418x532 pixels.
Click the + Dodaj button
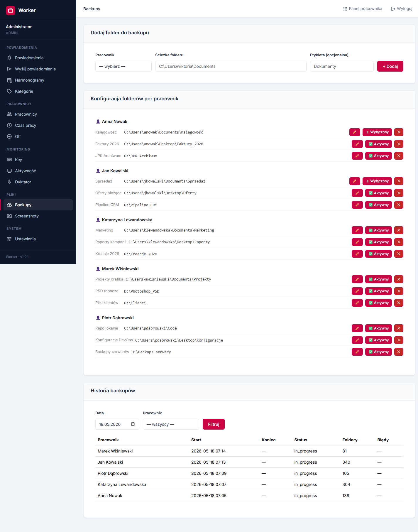pyautogui.click(x=390, y=66)
